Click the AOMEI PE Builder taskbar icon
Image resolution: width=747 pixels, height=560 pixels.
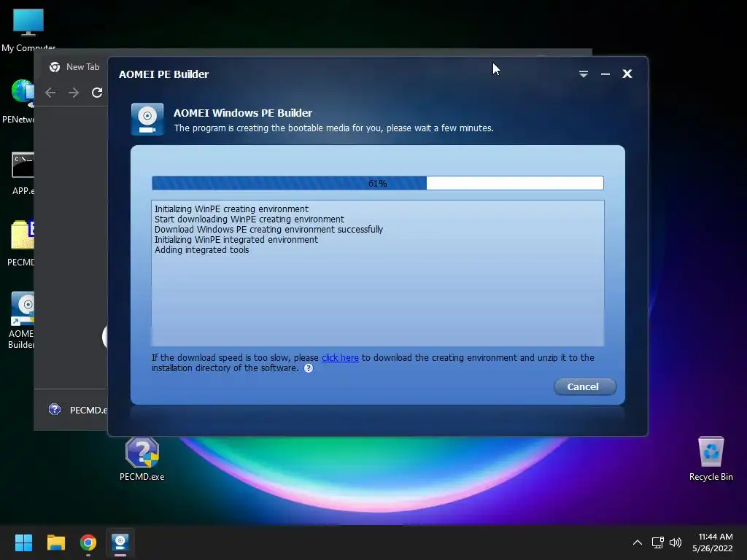[120, 542]
